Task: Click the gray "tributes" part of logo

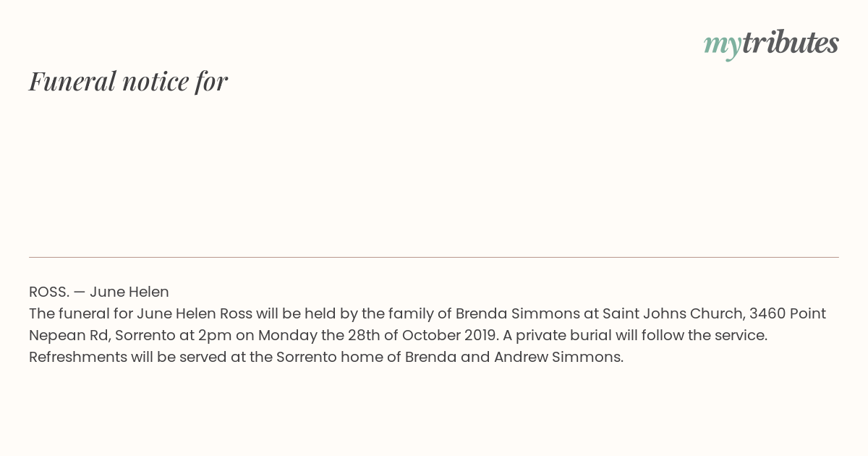Action: point(791,43)
